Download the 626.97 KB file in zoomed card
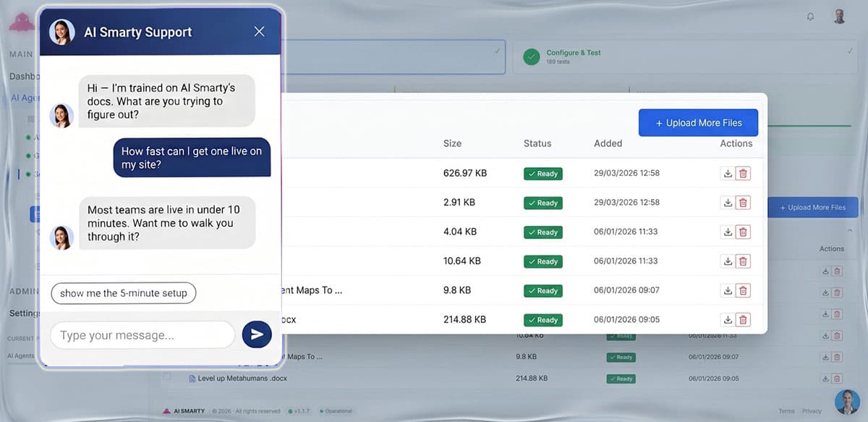This screenshot has height=422, width=868. pyautogui.click(x=728, y=174)
